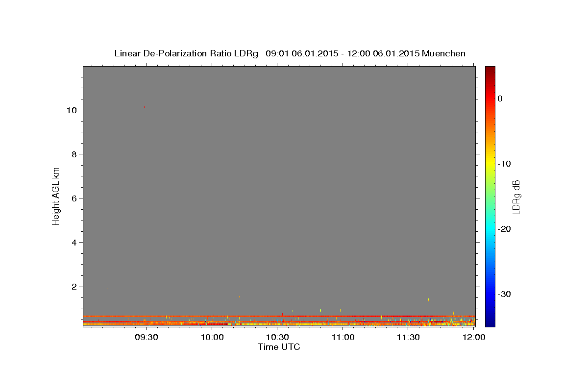Image resolution: width=588 pixels, height=392 pixels.
Task: Click the '10:30' time tick label
Action: point(277,337)
